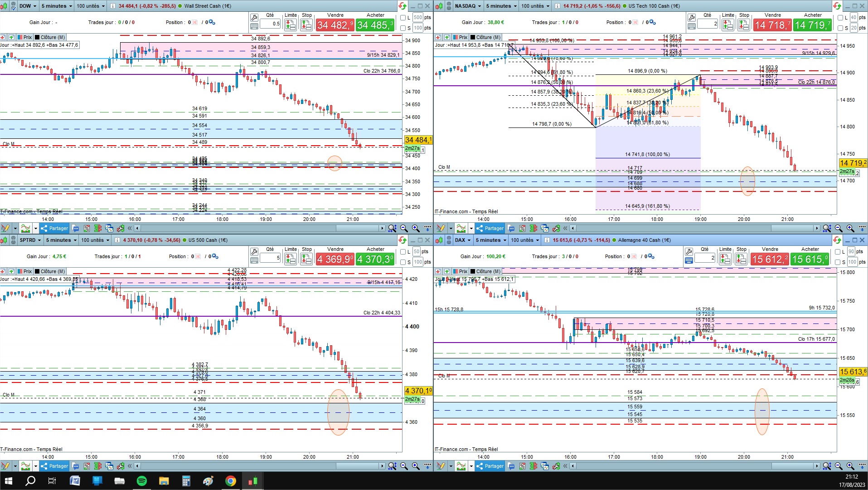Open the DAX instrument dropdown
868x490 pixels.
click(463, 240)
